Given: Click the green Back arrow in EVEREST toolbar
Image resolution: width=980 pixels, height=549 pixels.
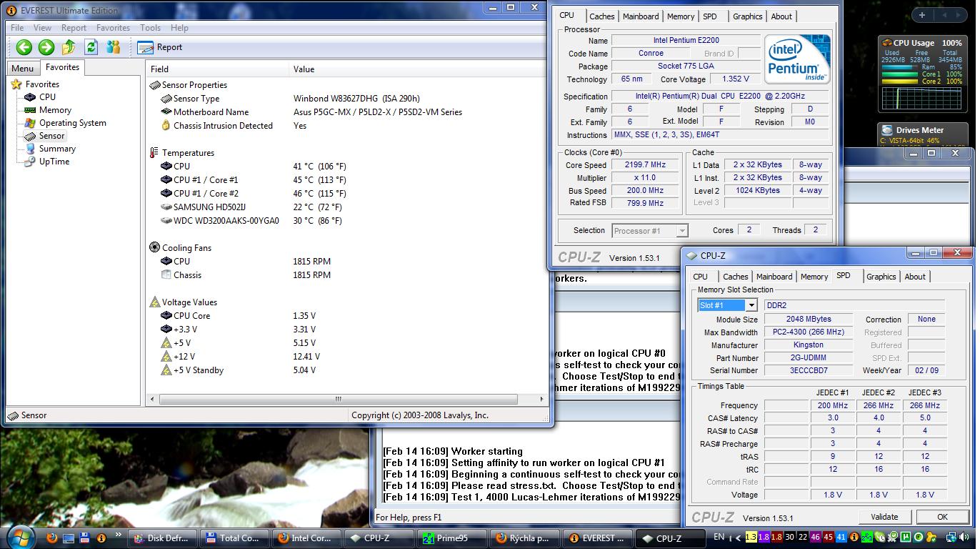Looking at the screenshot, I should coord(24,47).
